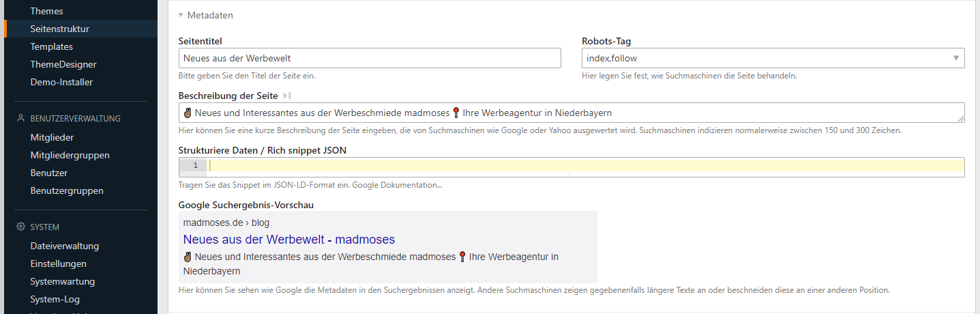Open ThemeDesigner from the sidebar
Viewport: 980px width, 314px height.
63,64
